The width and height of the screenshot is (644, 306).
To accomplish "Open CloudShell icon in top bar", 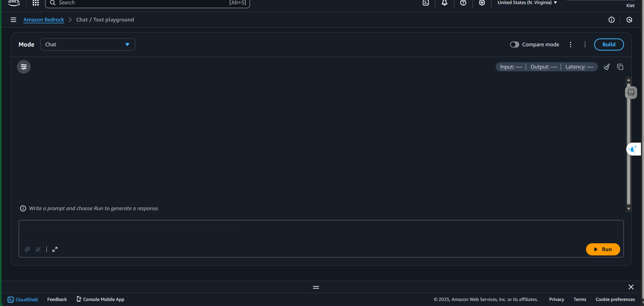I will tap(426, 3).
